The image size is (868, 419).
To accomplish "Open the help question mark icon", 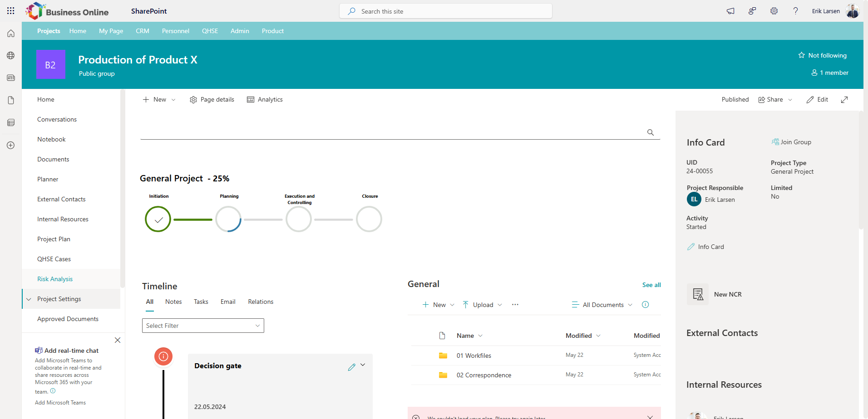I will coord(795,11).
